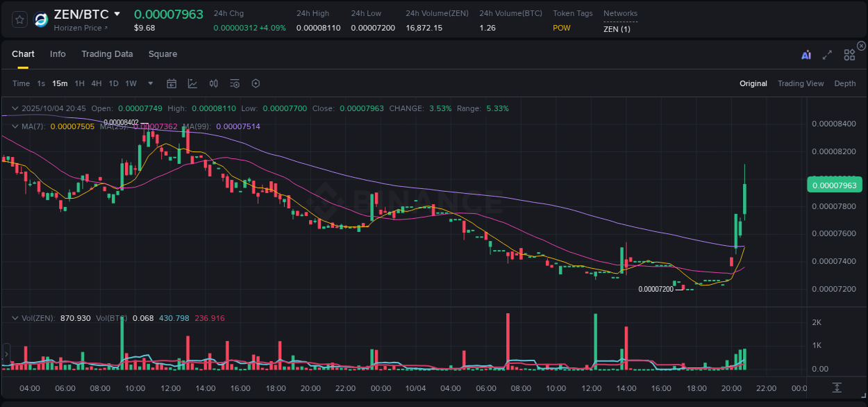Expand the extra intervals dropdown arrow
The image size is (868, 407).
click(149, 83)
